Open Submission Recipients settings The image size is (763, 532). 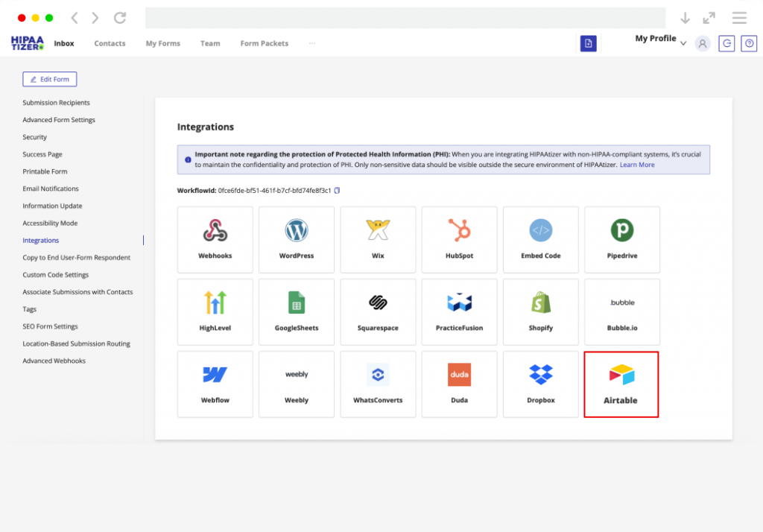(x=56, y=103)
